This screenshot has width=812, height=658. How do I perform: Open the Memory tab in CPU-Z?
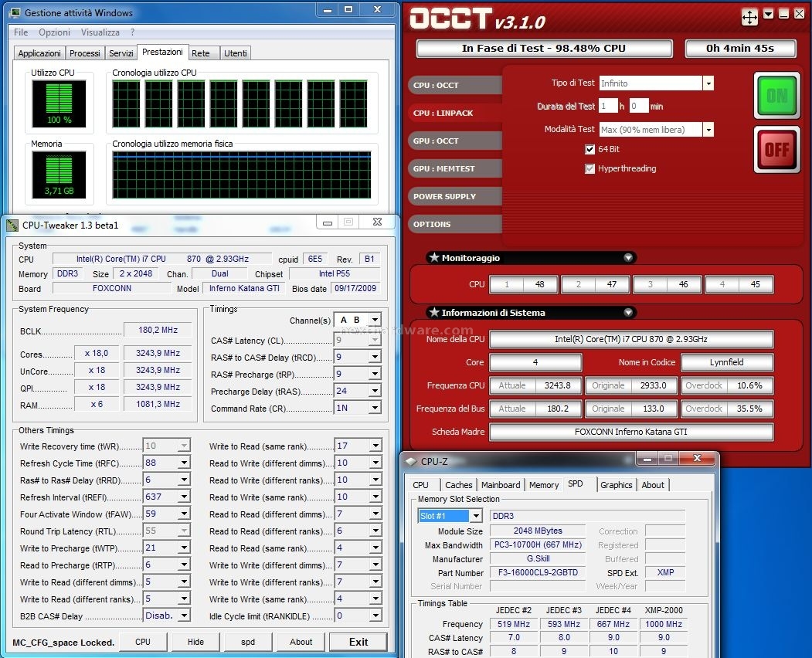pyautogui.click(x=544, y=485)
